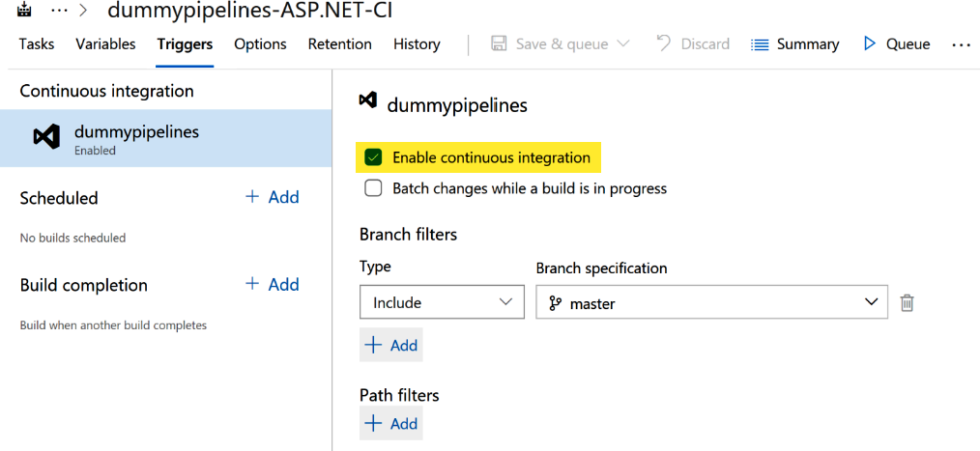Click the Discard undo icon

(x=664, y=43)
